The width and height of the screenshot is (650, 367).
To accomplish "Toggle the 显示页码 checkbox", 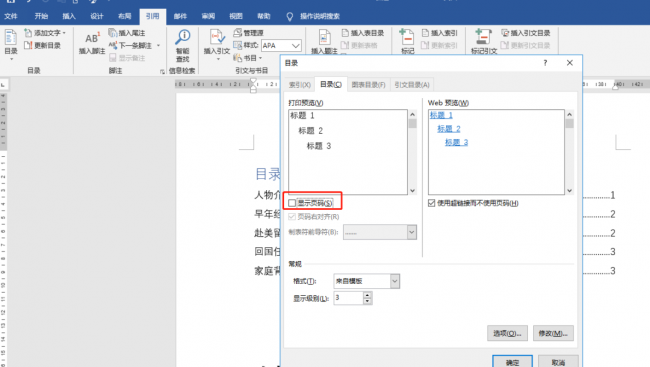I will point(292,203).
